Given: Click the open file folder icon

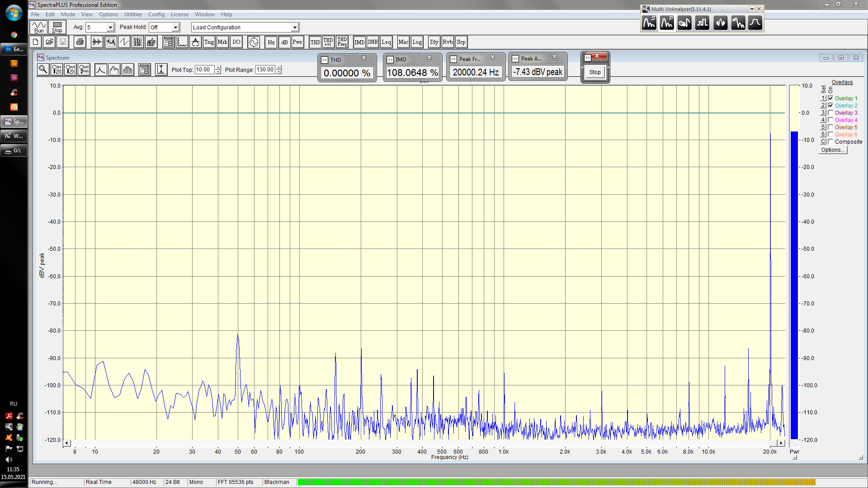Looking at the screenshot, I should [x=49, y=42].
